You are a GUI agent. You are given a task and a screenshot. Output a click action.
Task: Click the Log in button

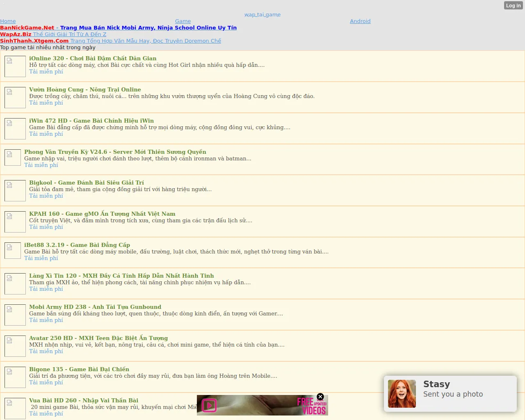(x=513, y=5)
